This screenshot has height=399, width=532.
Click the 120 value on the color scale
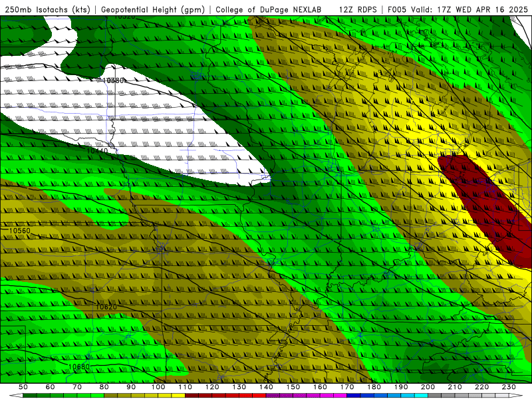pyautogui.click(x=212, y=387)
